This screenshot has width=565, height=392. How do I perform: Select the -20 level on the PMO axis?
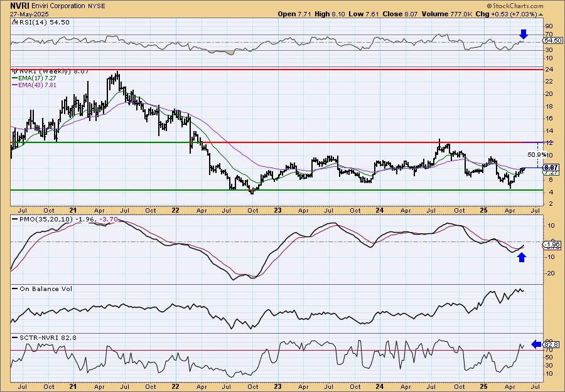549,273
